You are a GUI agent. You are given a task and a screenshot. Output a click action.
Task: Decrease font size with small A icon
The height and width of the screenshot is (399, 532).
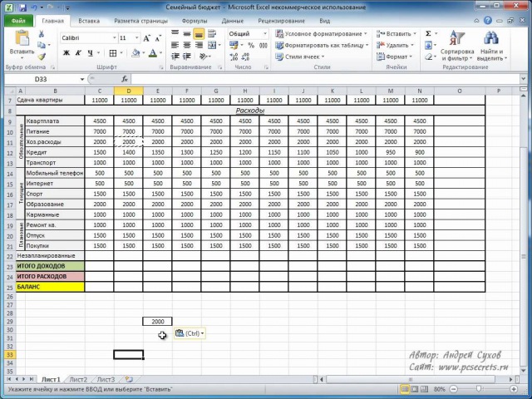(x=158, y=38)
